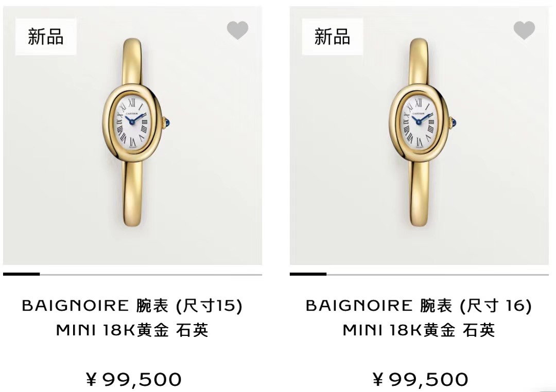556x392 pixels.
Task: Select the left product ¥99,500 price
Action: pos(134,380)
